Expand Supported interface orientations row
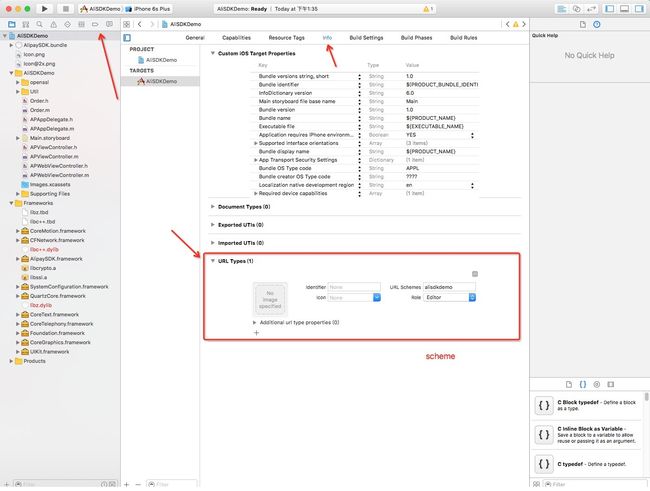Viewport: 650px width, 491px height. click(256, 143)
